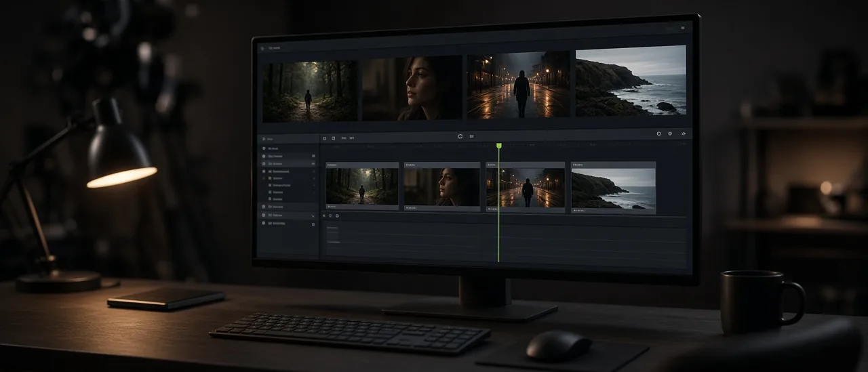Viewport: 868px width, 372px height.
Task: Click the ring icon left of the gear-like toolbar icon
Action: click(658, 133)
